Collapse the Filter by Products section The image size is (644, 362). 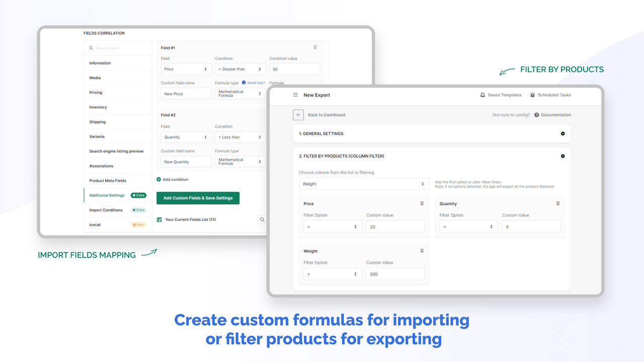pos(562,156)
